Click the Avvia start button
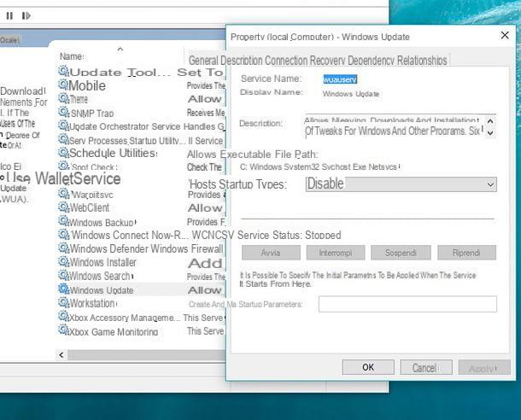Viewport: 521px width, 420px height. coord(271,253)
